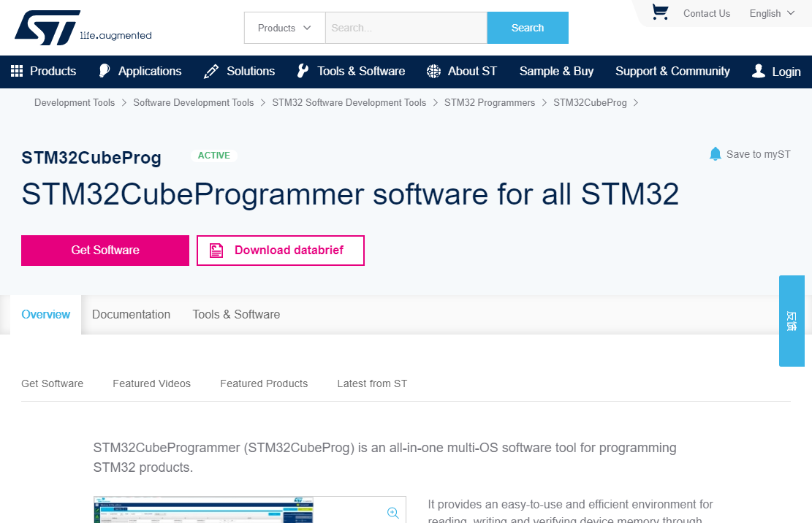Click the databrief document icon
Image resolution: width=812 pixels, height=523 pixels.
[x=216, y=251]
